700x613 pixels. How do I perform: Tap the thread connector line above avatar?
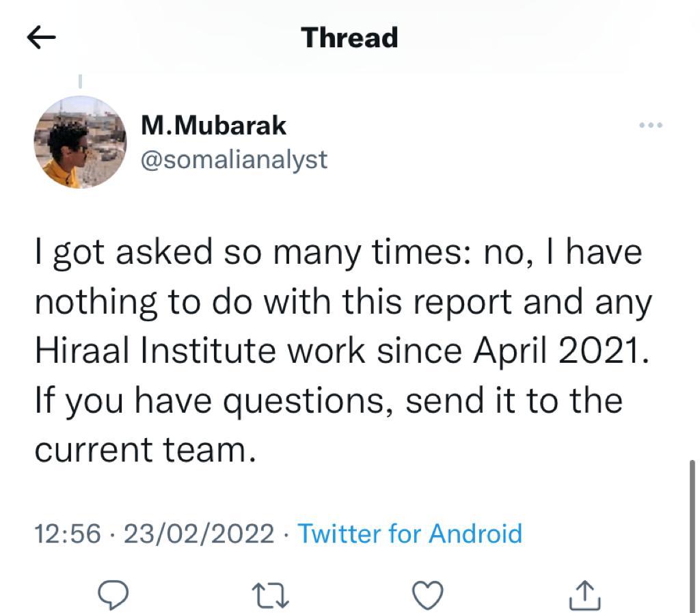click(x=80, y=81)
